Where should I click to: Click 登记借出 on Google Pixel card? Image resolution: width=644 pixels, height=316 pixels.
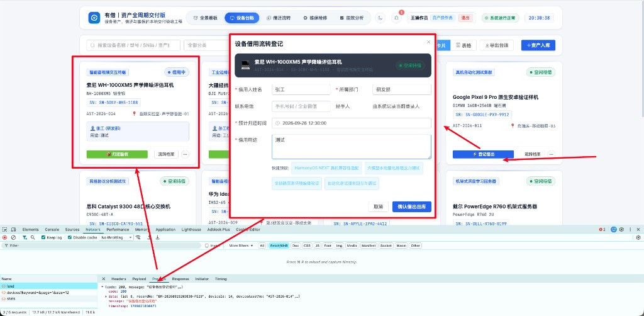pos(483,154)
